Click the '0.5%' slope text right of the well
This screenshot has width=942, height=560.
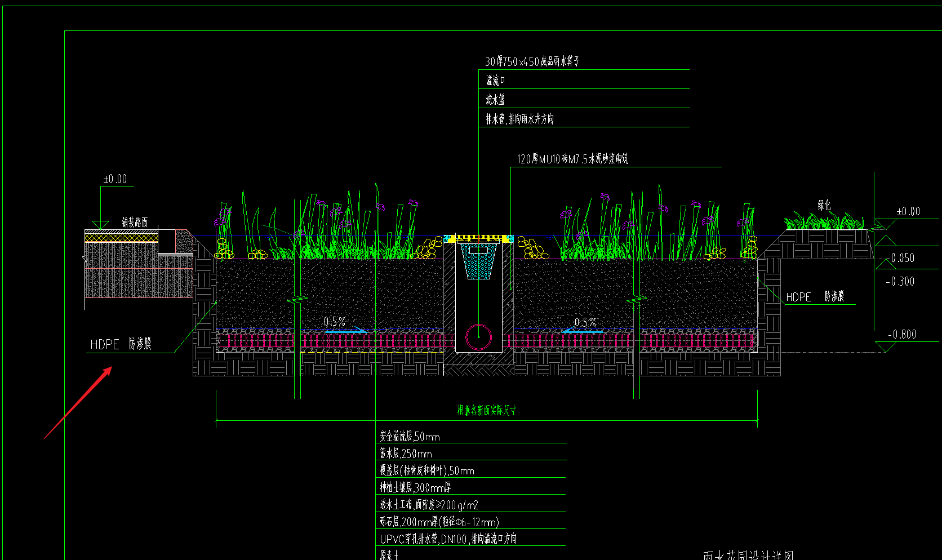tap(585, 322)
